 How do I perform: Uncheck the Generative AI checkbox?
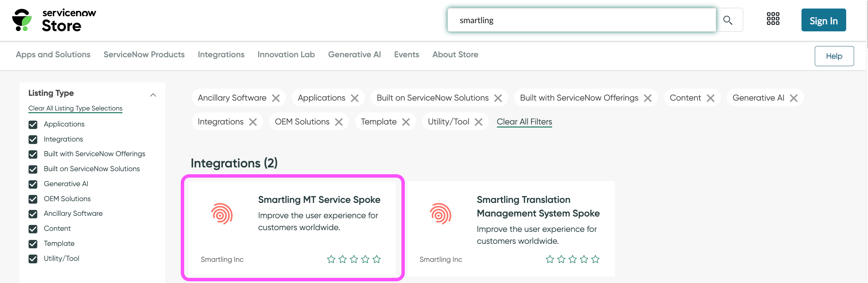[x=33, y=184]
